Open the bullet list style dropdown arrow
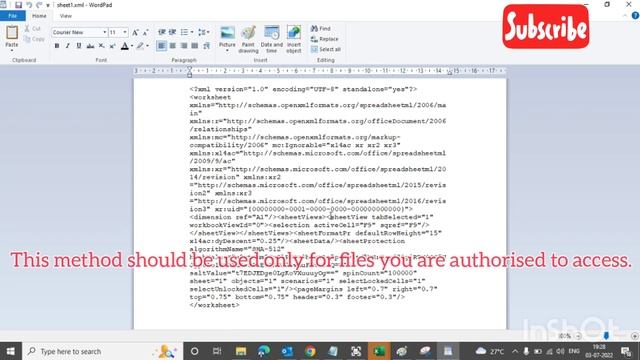Viewport: 640px width, 360px height. [192, 32]
